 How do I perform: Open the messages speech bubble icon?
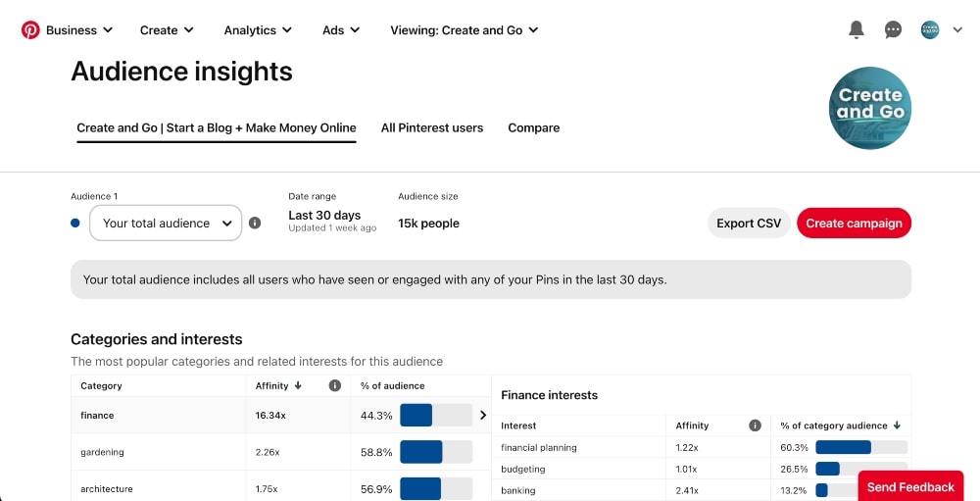pos(893,29)
